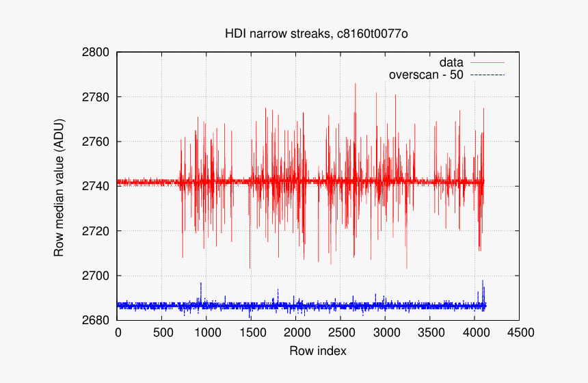Image resolution: width=588 pixels, height=383 pixels.
Task: Click the x-axis tick label 3500
Action: point(431,332)
